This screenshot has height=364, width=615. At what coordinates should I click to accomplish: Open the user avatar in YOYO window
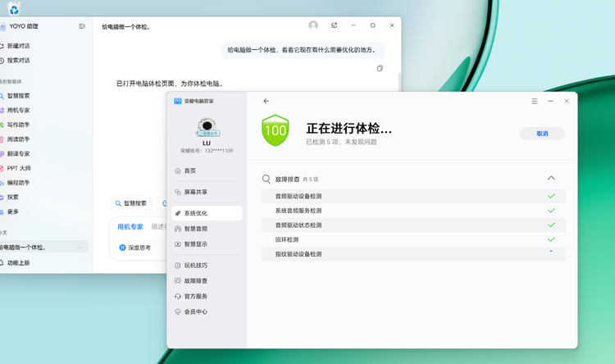[x=313, y=25]
